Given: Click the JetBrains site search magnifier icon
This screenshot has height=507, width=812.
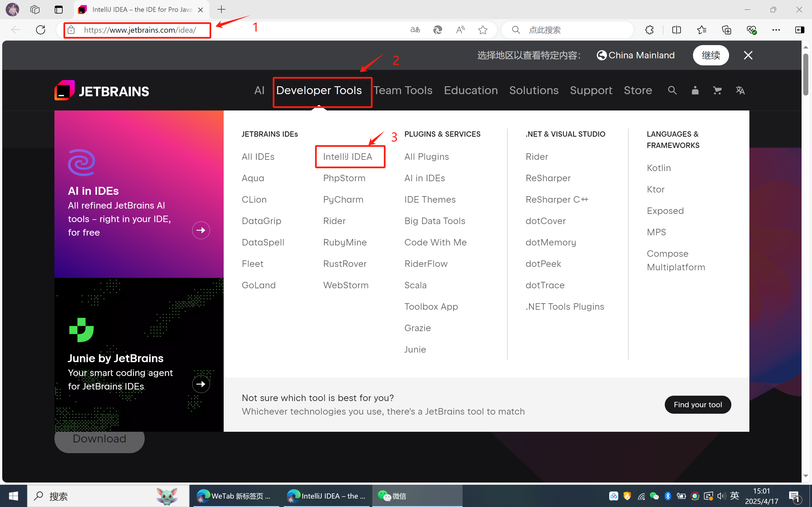Looking at the screenshot, I should point(672,90).
